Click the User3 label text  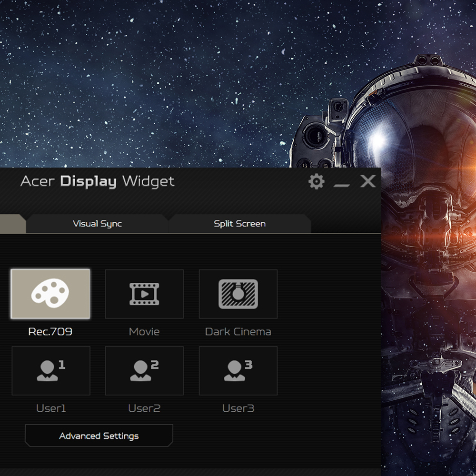[x=238, y=408]
